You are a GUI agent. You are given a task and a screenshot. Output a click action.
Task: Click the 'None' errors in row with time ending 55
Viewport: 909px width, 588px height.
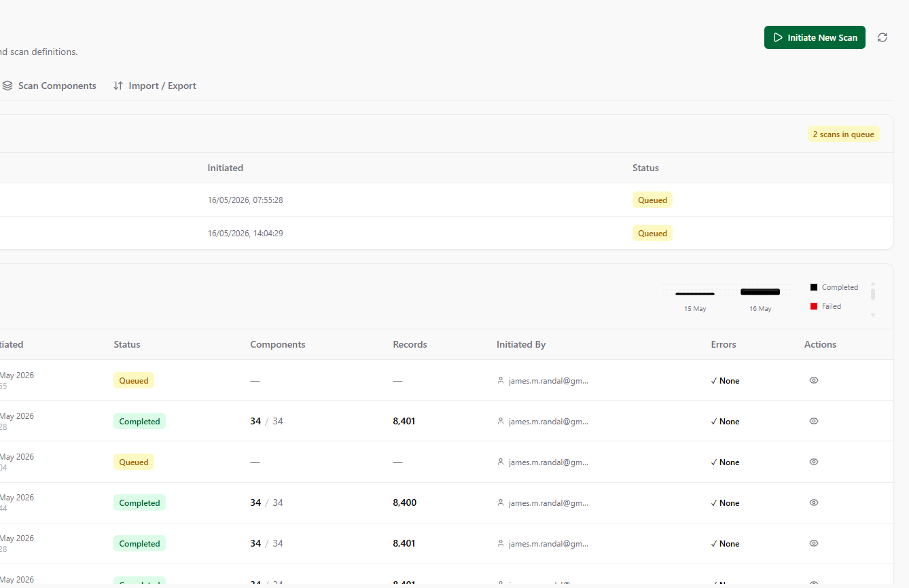pyautogui.click(x=729, y=381)
